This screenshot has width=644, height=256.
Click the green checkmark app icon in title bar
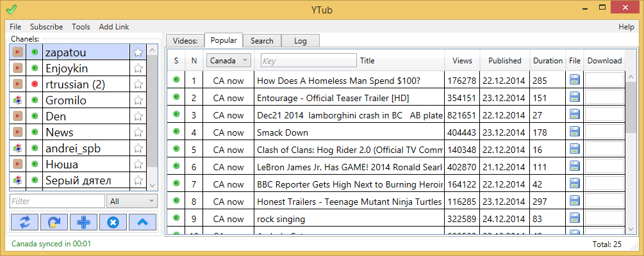(12, 10)
